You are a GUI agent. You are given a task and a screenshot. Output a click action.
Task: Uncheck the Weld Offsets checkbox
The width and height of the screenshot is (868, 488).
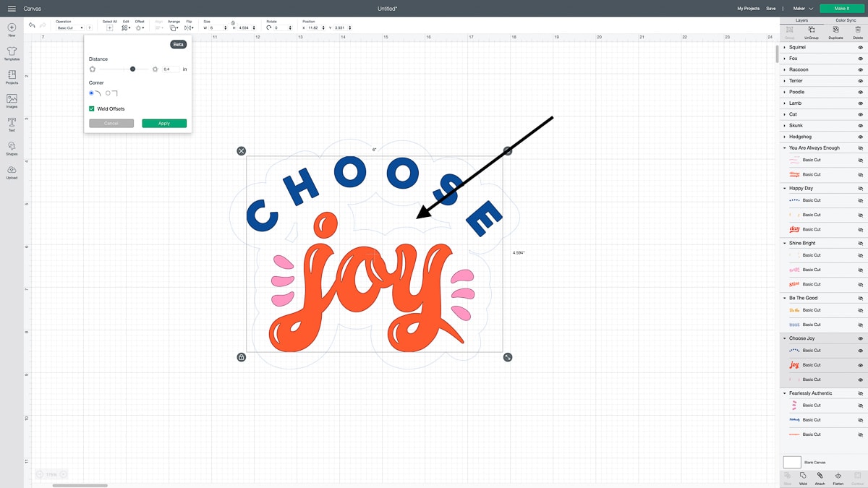click(92, 108)
